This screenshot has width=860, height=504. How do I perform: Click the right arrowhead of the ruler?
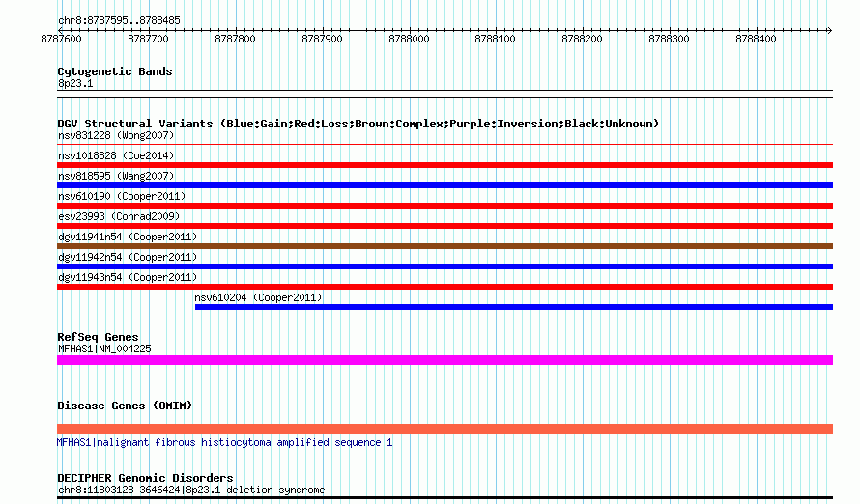[x=829, y=30]
